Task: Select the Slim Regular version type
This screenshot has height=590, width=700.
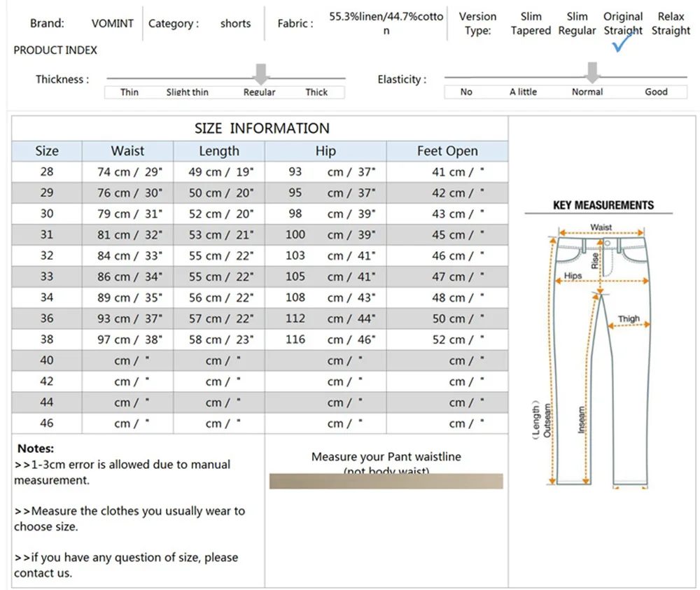Action: click(577, 24)
